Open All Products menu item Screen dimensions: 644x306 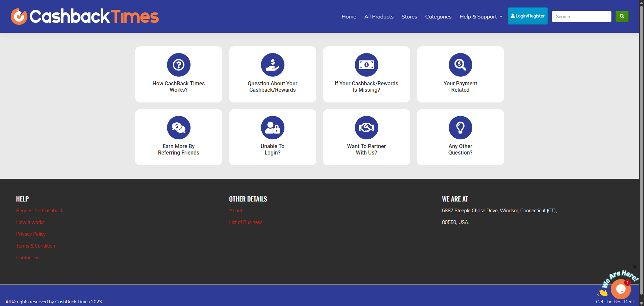coord(379,16)
